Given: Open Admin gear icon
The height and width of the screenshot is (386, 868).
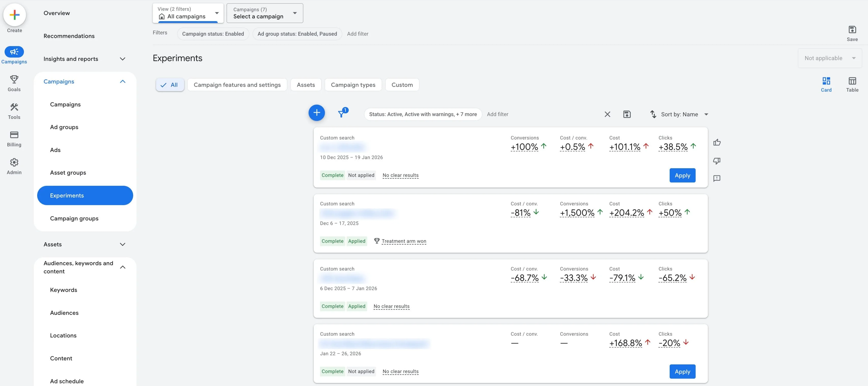Looking at the screenshot, I should tap(14, 162).
